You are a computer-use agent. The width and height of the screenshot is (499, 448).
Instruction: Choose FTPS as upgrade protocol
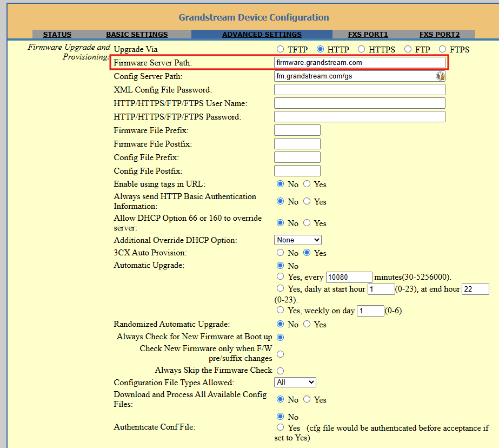[442, 49]
